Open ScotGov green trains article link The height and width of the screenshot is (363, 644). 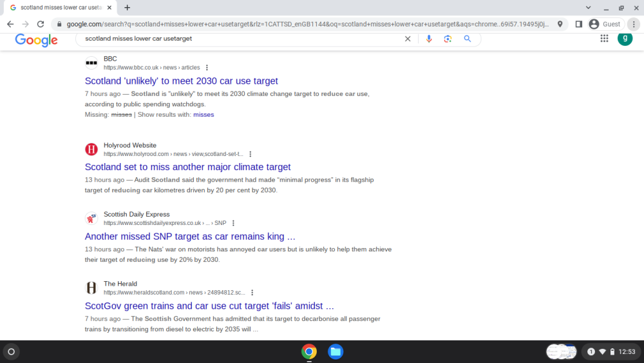point(209,306)
